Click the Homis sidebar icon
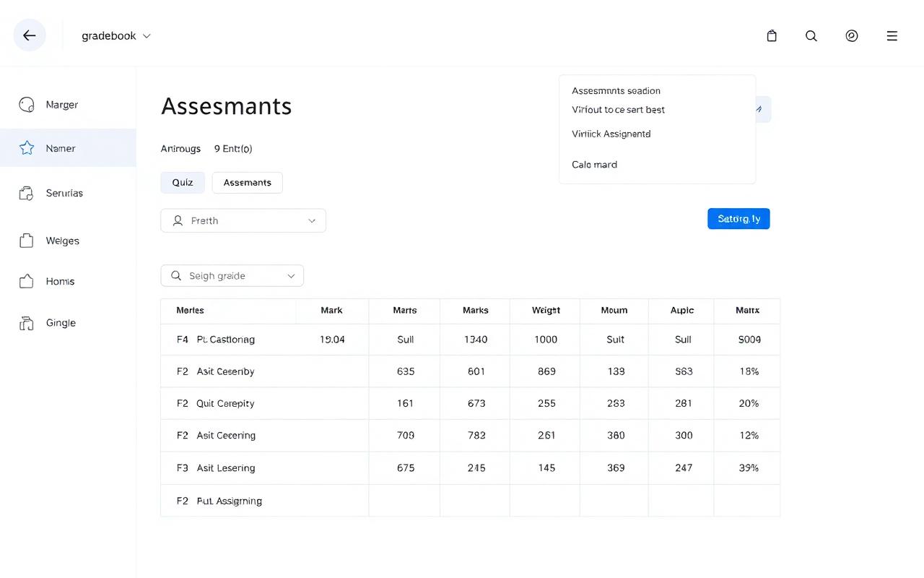The image size is (924, 578). pos(27,281)
